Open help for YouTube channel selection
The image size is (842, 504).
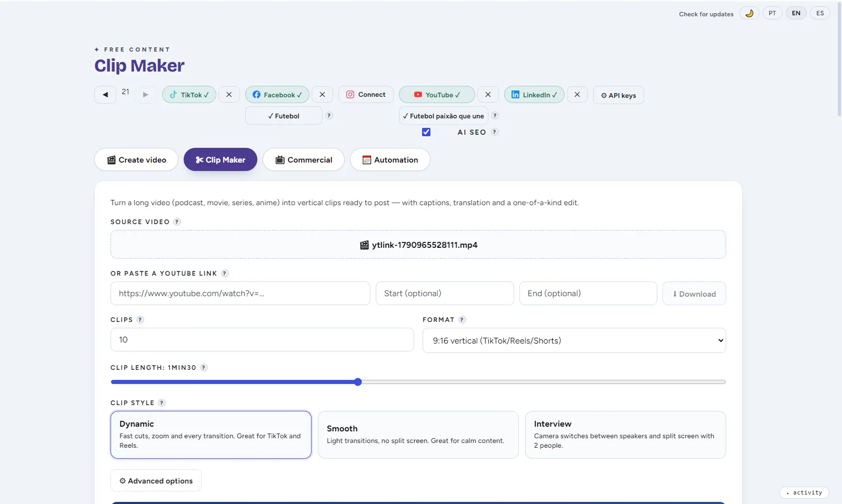click(x=495, y=116)
